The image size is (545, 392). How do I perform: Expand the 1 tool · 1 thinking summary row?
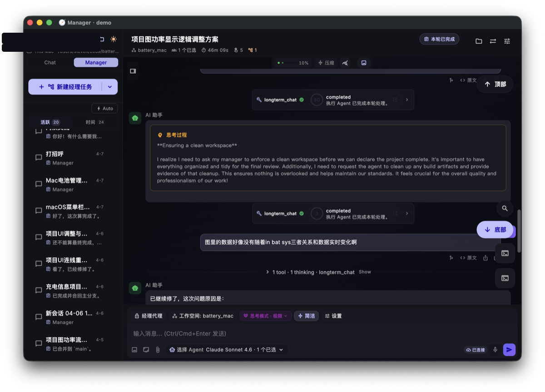click(310, 272)
